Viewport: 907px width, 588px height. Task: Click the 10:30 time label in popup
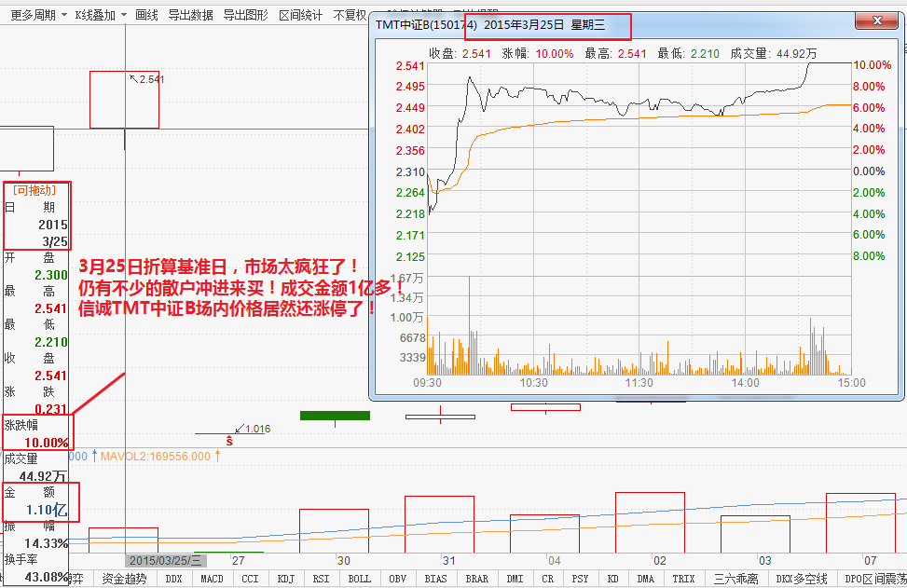point(533,383)
